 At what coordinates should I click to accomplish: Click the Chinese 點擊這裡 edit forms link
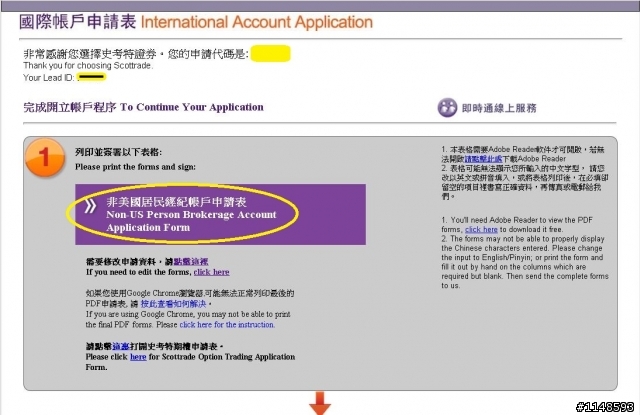pos(191,262)
